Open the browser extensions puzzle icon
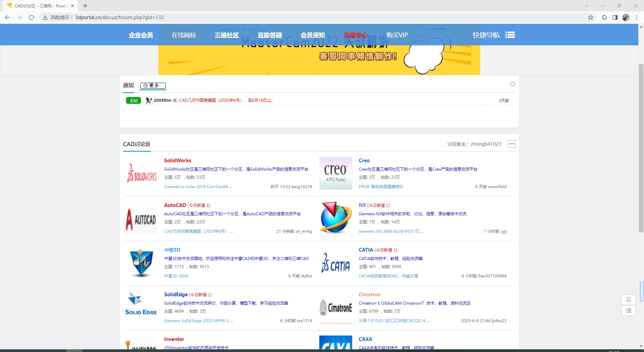 tap(604, 17)
